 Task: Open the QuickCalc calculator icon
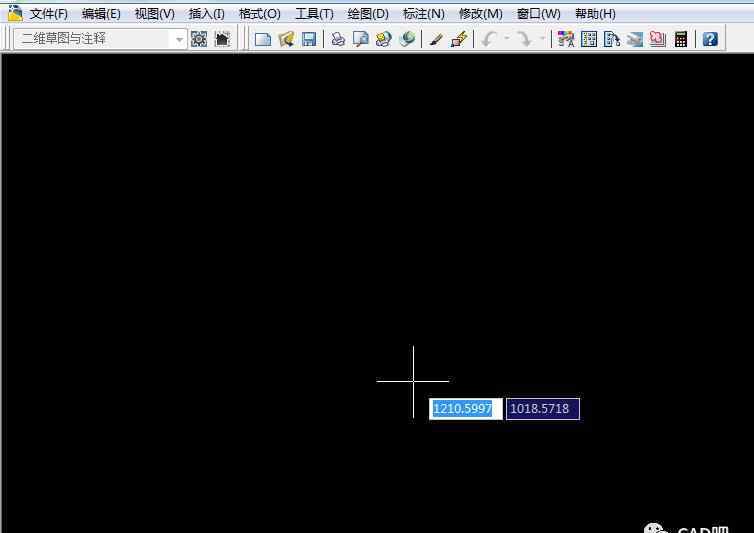681,39
